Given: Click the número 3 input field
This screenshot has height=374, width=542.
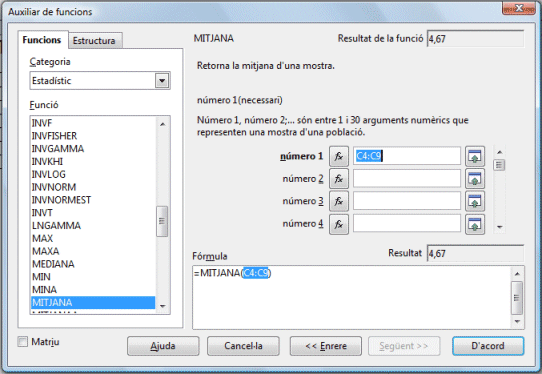Looking at the screenshot, I should (x=407, y=201).
